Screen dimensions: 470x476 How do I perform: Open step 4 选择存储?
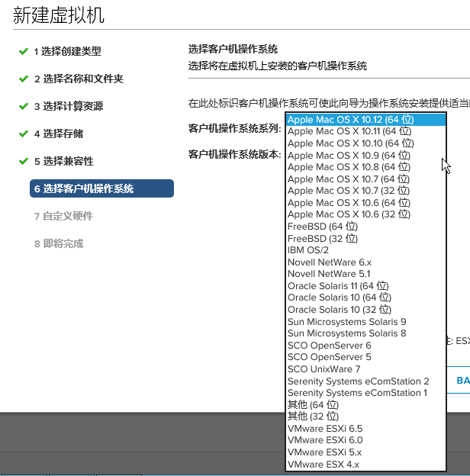(59, 134)
